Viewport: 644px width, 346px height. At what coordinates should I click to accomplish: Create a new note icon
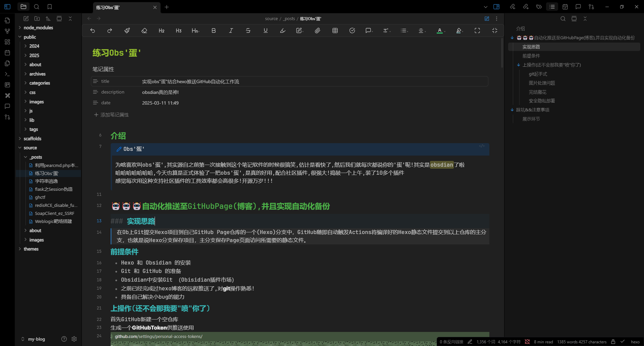[x=26, y=18]
